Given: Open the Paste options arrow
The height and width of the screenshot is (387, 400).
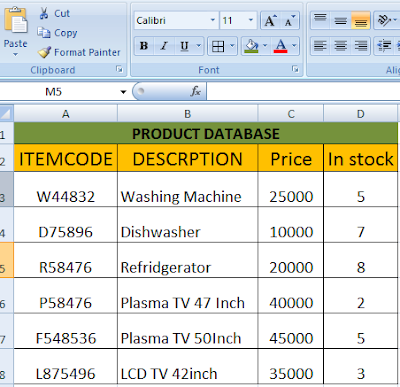Looking at the screenshot, I should coord(15,55).
